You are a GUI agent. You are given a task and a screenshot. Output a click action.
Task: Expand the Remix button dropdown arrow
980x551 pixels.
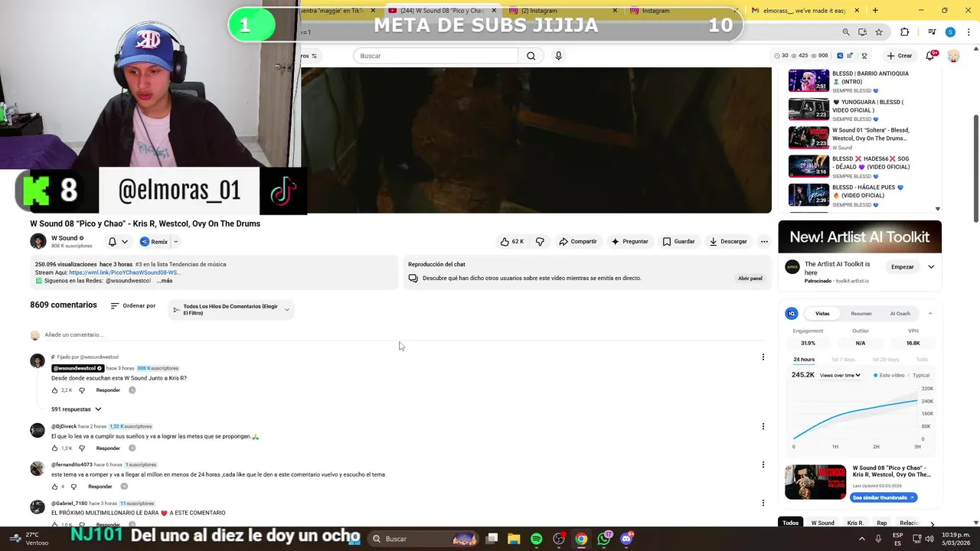(175, 242)
